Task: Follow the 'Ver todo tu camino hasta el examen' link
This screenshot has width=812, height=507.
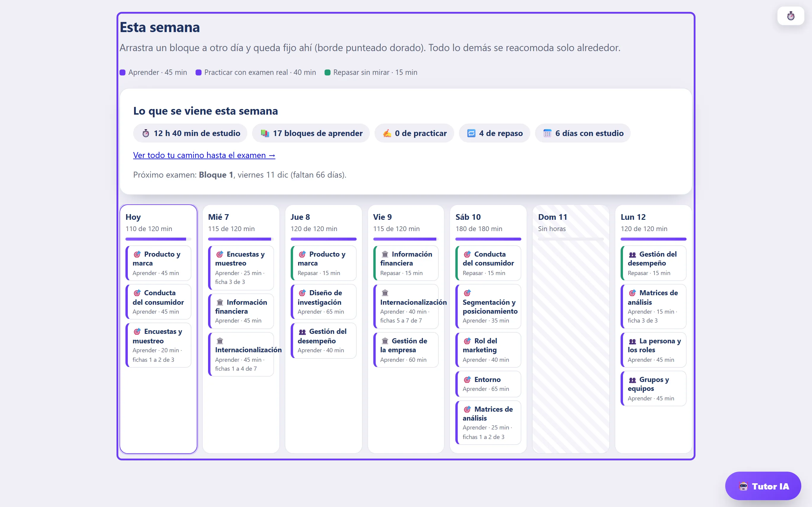Action: click(x=204, y=155)
